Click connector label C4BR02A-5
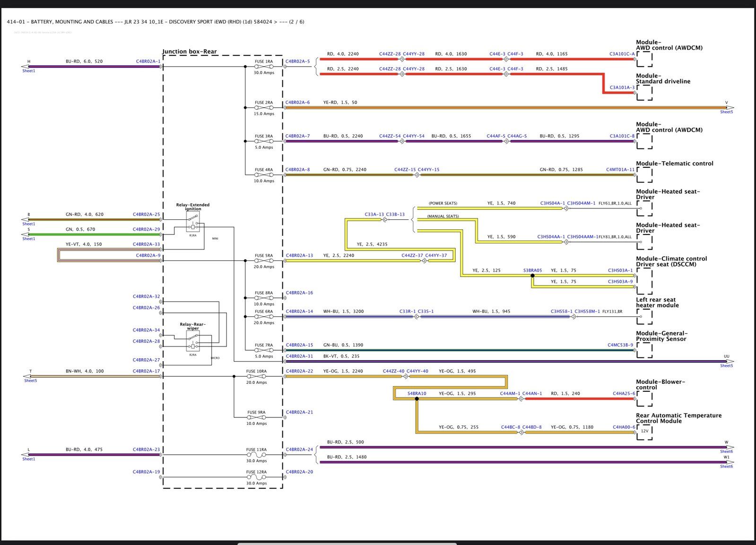The image size is (756, 545). pos(298,61)
